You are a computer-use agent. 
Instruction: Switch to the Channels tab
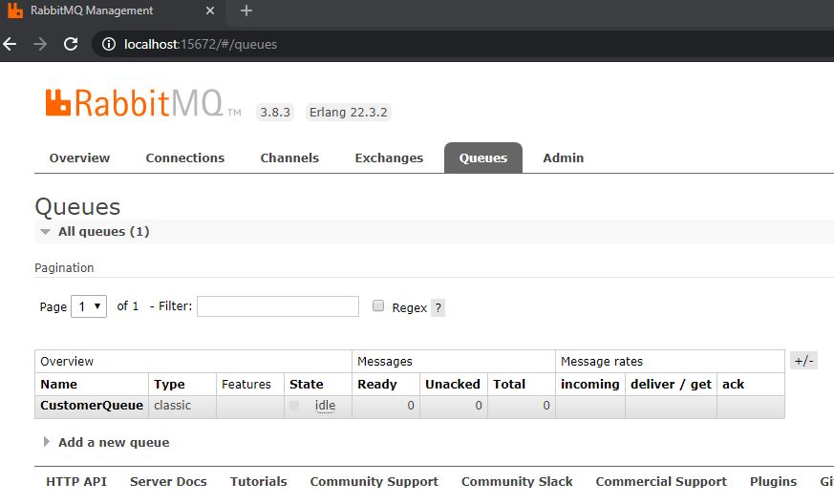coord(289,157)
